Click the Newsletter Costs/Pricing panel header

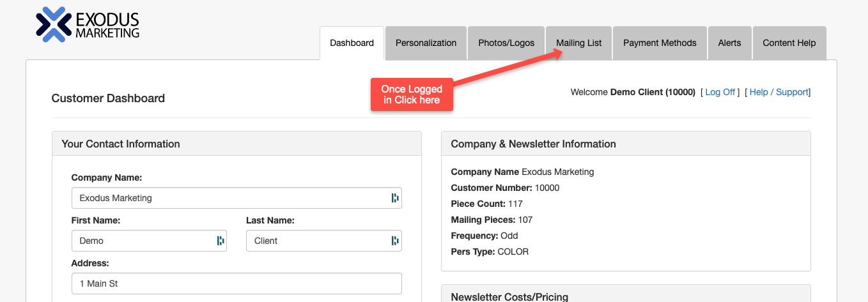[x=626, y=294]
